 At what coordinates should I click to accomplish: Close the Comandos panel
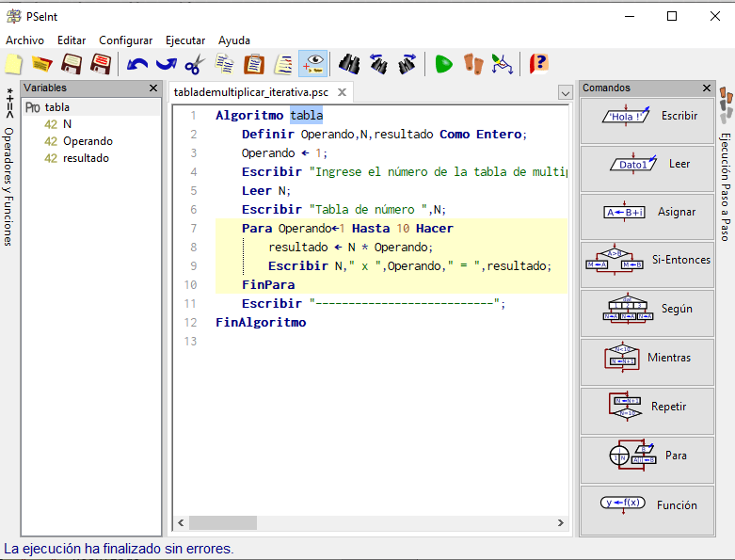(x=707, y=88)
